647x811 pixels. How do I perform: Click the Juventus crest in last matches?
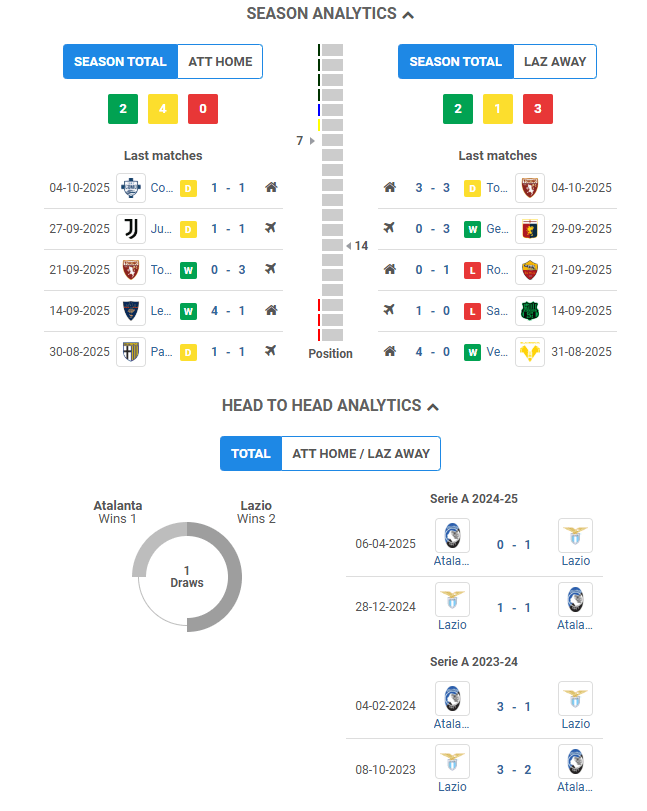131,229
